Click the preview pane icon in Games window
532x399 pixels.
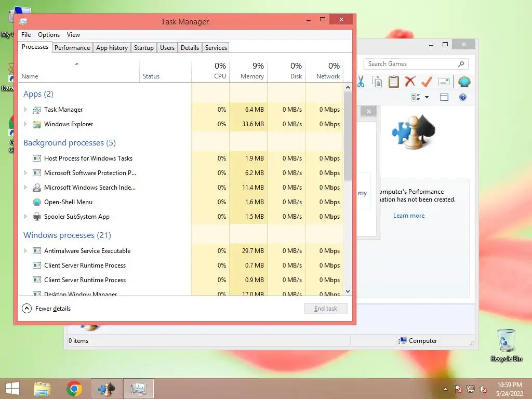pos(444,98)
